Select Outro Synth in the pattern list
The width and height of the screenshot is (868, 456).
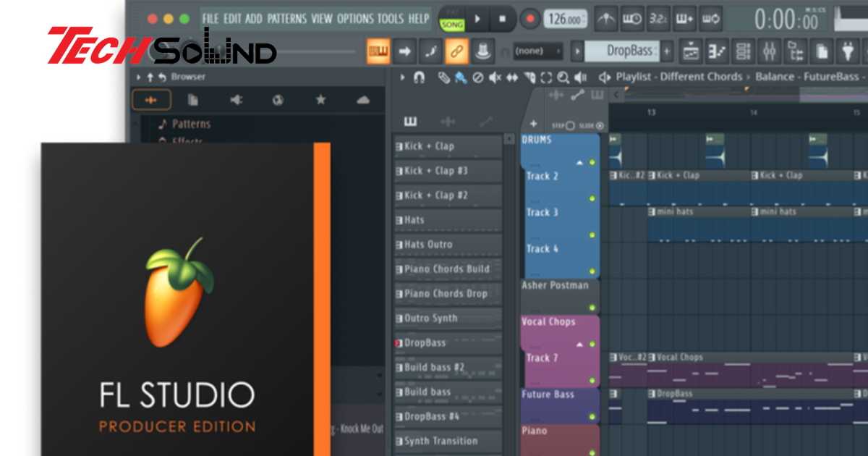[448, 318]
